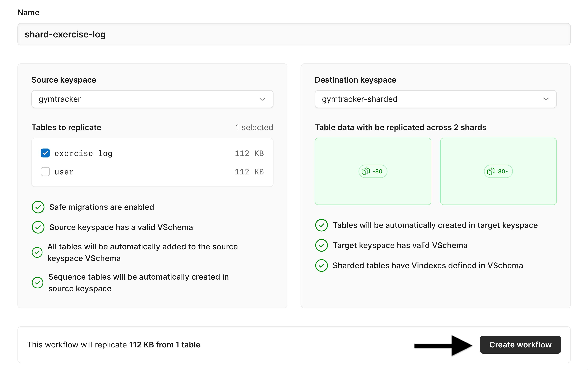Click 'Table data with be replicated across 2 shards'
The image size is (588, 370).
point(401,127)
